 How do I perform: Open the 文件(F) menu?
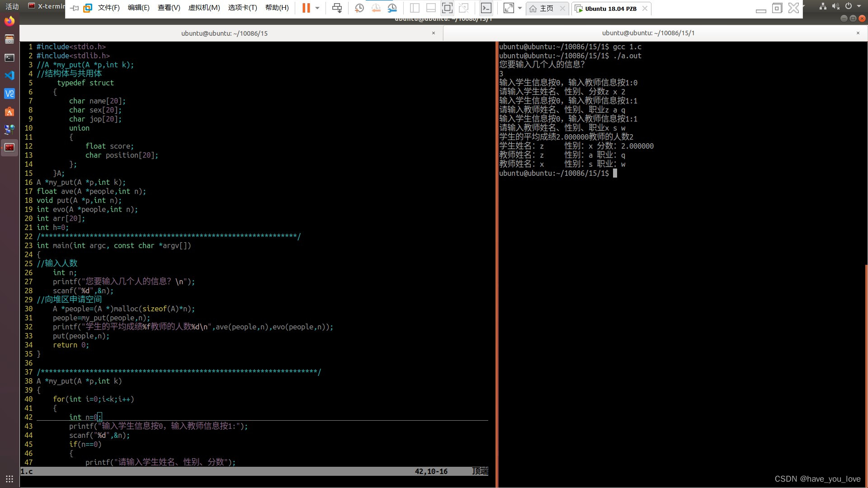tap(108, 8)
